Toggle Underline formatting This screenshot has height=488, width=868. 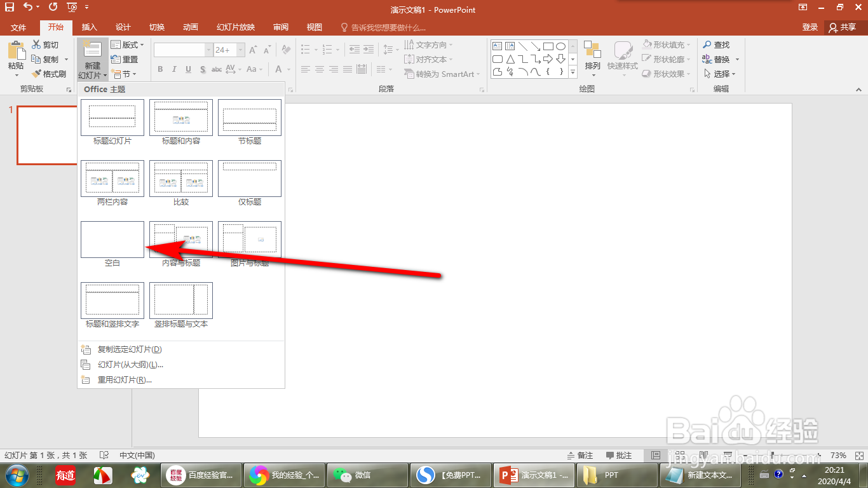[189, 69]
